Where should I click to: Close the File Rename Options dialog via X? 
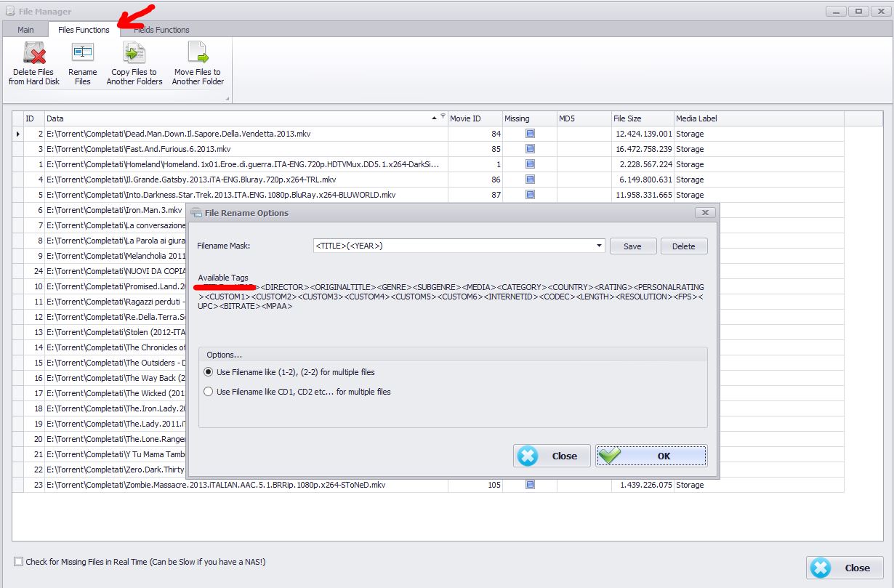click(704, 213)
